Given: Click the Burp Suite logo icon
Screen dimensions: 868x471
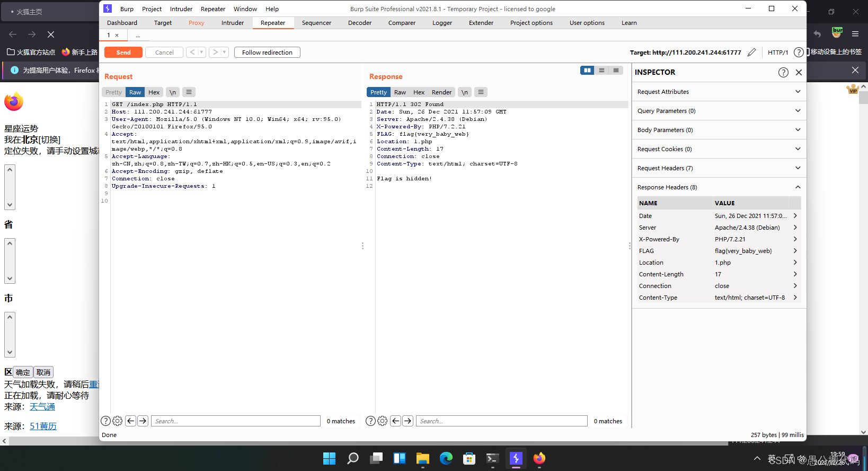Looking at the screenshot, I should (108, 8).
